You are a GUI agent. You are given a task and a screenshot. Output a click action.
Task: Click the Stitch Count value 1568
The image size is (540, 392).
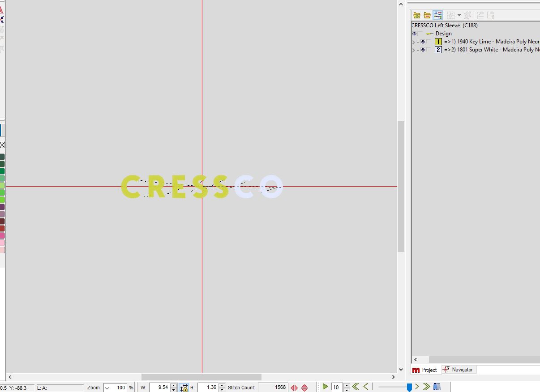pyautogui.click(x=273, y=388)
